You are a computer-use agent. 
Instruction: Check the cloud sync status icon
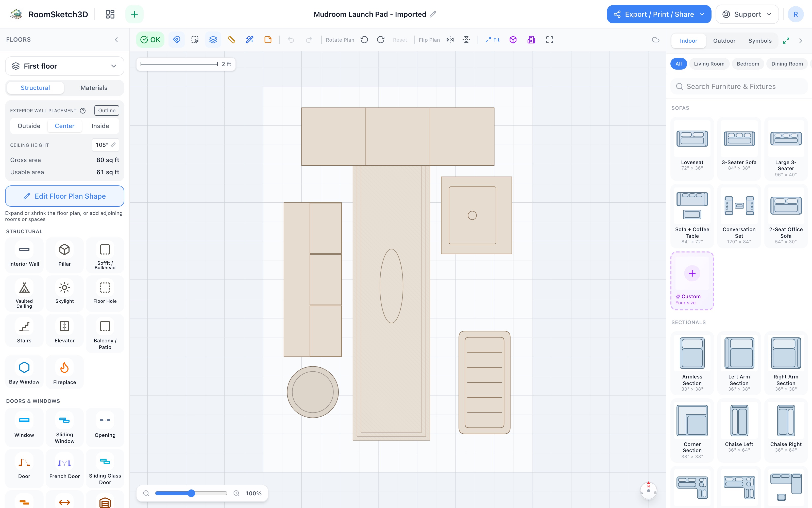tap(656, 40)
